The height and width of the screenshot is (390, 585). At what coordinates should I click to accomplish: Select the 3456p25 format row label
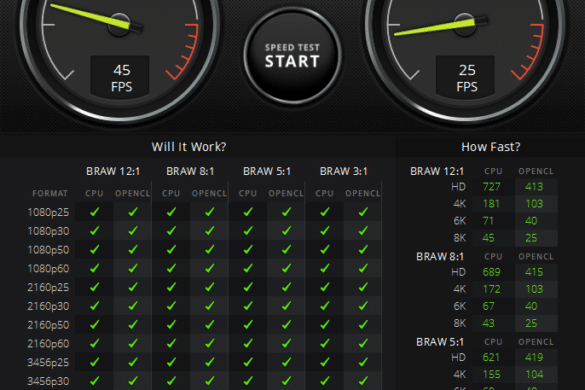(x=48, y=362)
